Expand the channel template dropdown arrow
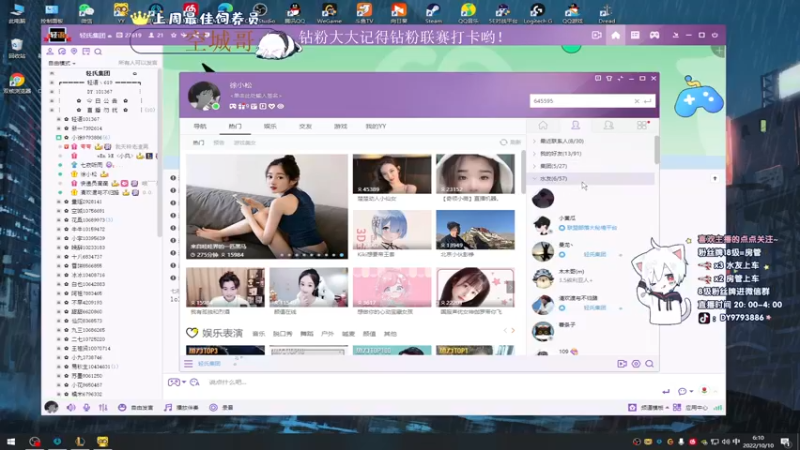This screenshot has width=800, height=450. click(667, 408)
